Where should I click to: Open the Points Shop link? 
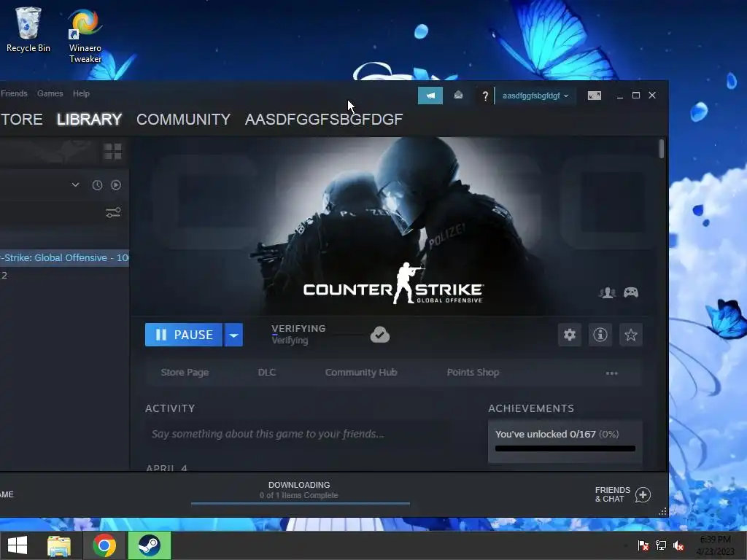(x=473, y=373)
